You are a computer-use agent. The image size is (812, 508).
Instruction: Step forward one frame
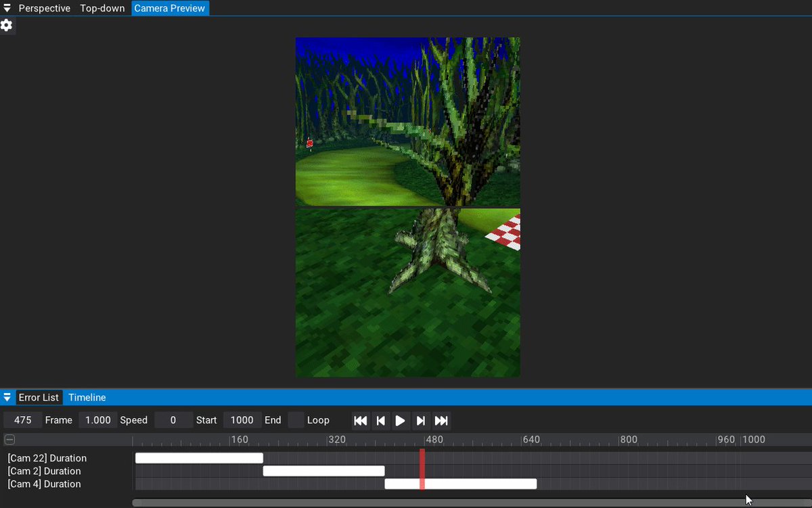[421, 421]
